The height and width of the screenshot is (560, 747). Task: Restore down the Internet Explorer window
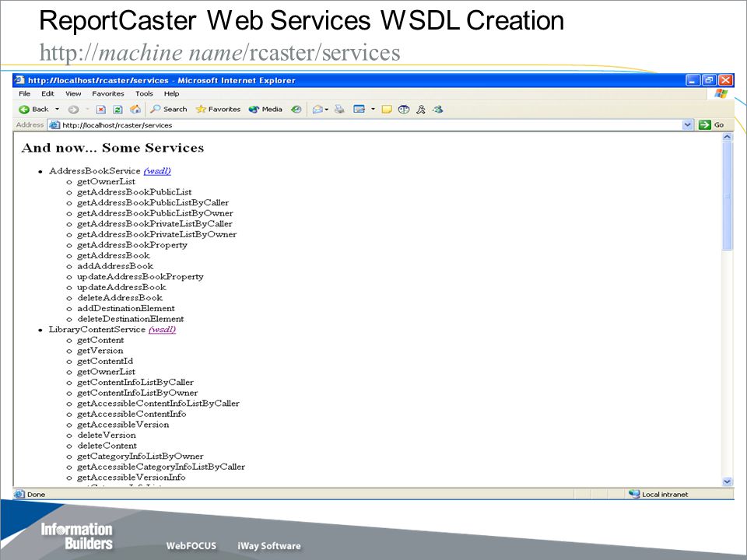709,80
